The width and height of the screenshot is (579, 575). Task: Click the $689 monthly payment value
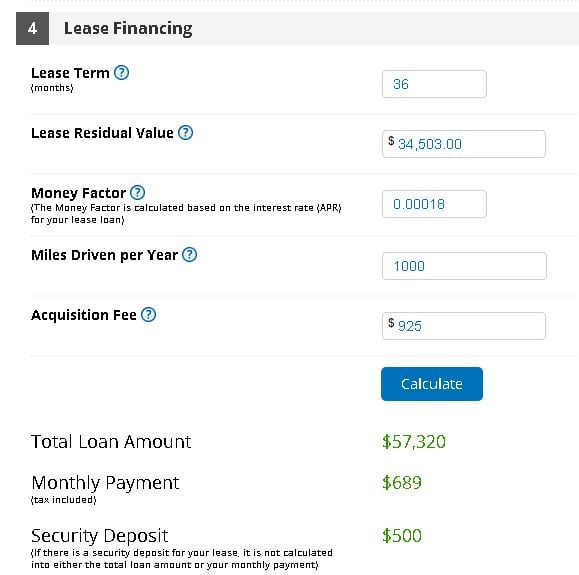point(402,483)
